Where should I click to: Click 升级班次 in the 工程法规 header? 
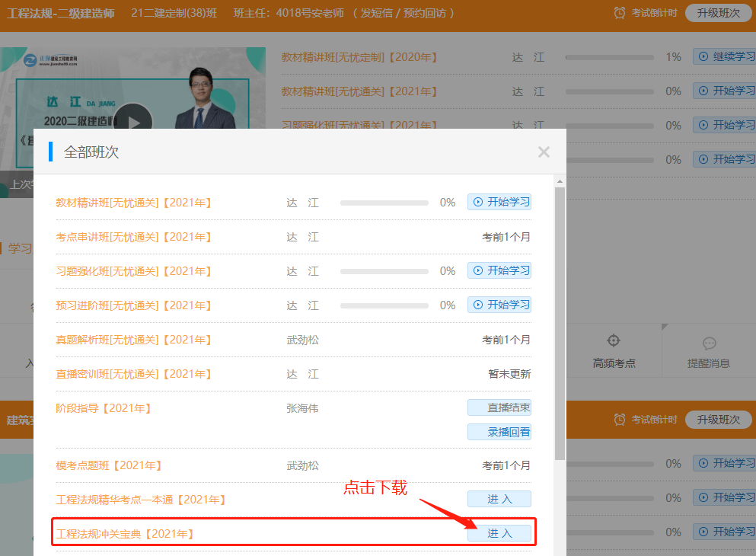point(718,13)
